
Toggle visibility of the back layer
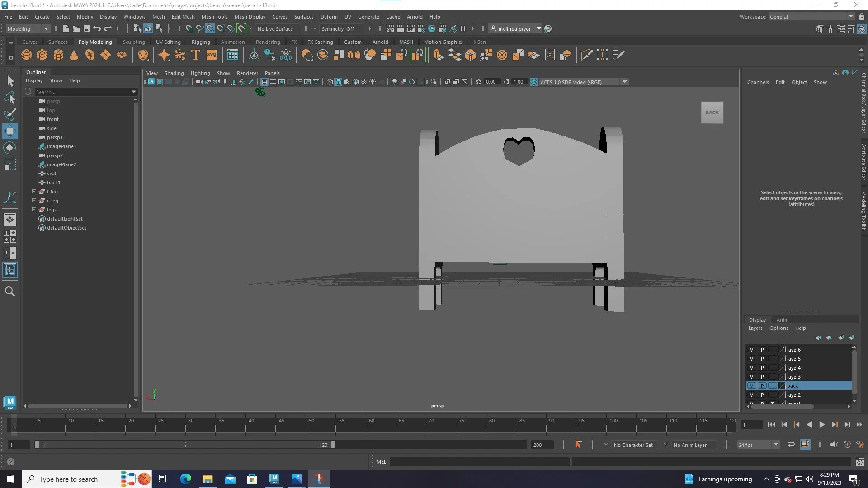tap(751, 386)
